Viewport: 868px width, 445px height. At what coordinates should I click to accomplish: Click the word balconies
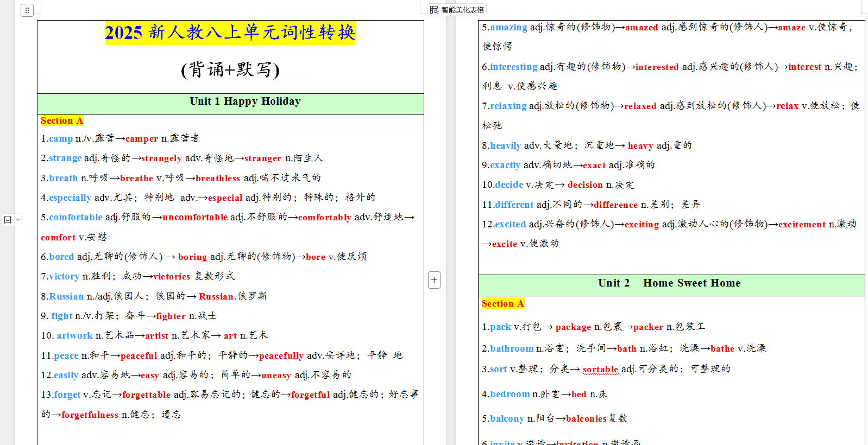(x=586, y=419)
